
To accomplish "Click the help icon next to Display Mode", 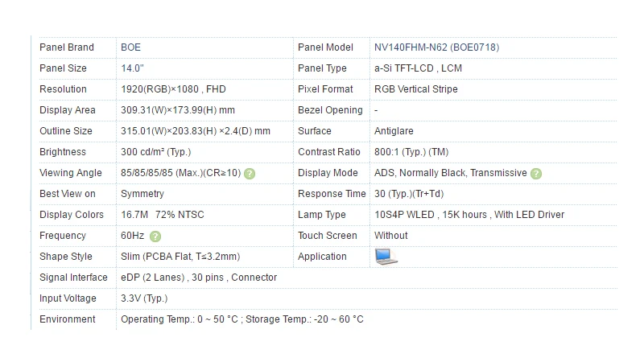I will (536, 174).
